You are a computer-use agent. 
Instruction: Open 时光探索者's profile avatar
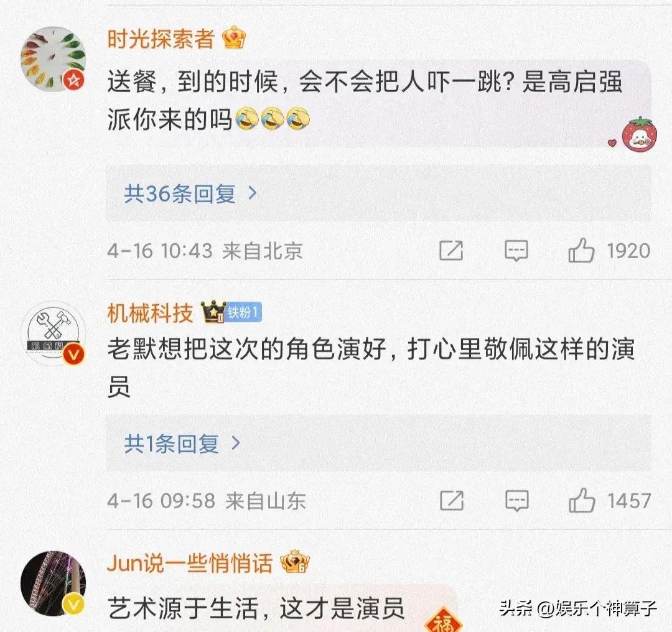tap(53, 59)
